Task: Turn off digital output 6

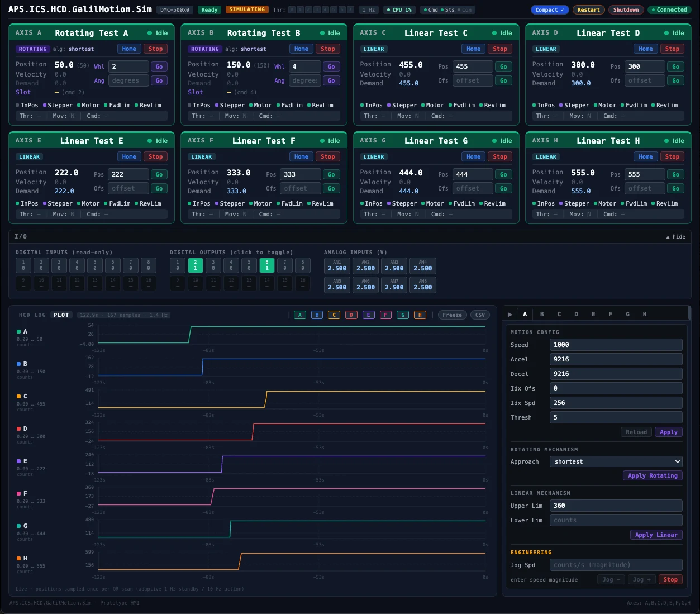Action: click(x=267, y=265)
